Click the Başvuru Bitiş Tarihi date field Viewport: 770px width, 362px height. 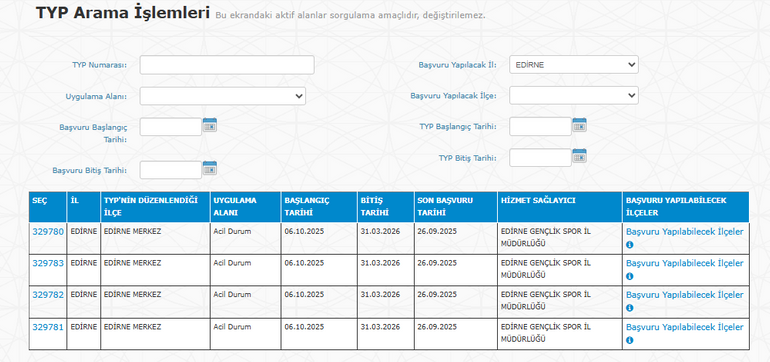[x=171, y=170]
